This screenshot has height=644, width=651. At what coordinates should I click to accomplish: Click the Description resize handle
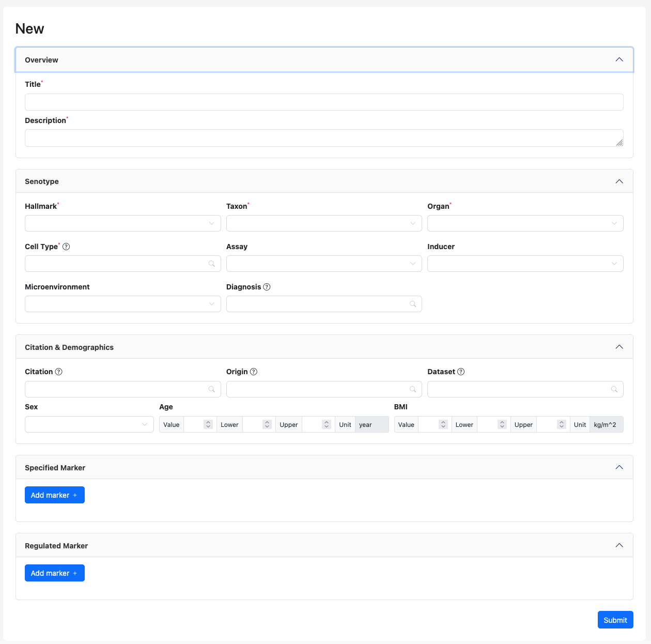[619, 143]
